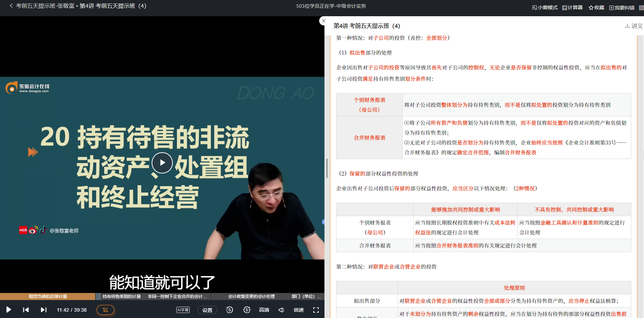Switch to 会计政策变更的会计处理 chapter

point(251,296)
